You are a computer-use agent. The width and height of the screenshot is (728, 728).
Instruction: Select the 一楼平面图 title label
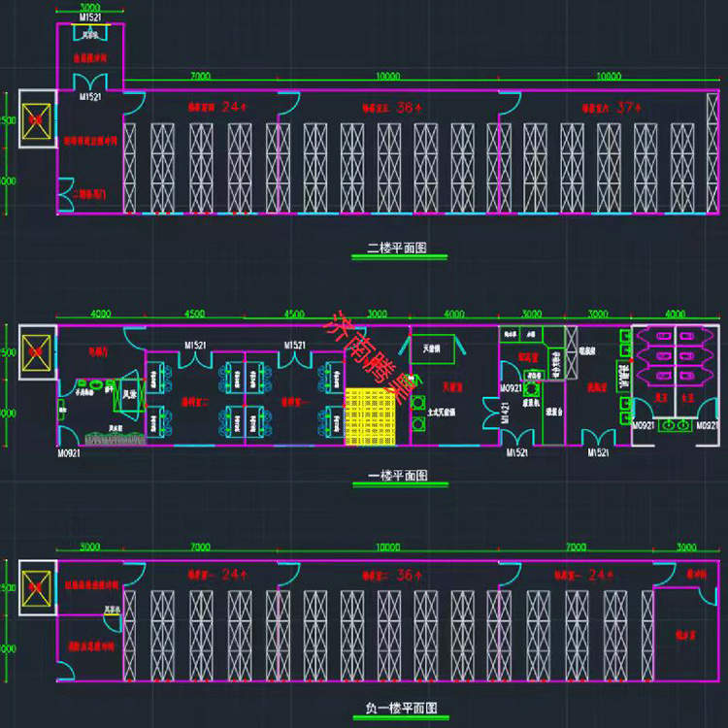[395, 477]
